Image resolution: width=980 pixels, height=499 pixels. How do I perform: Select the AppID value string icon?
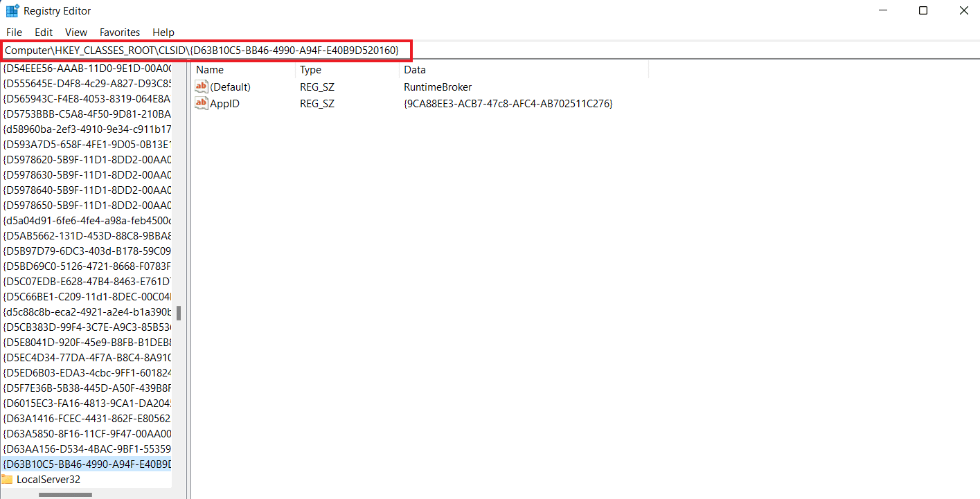tap(202, 103)
